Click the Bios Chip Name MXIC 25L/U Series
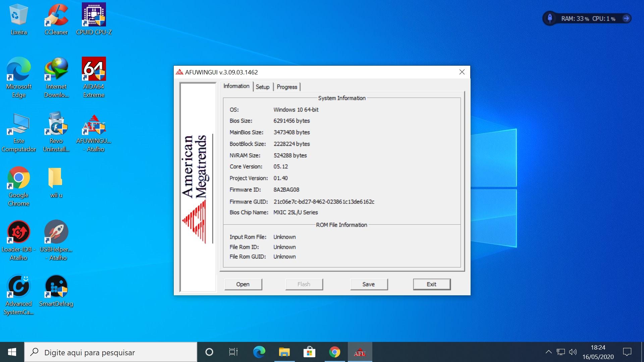The height and width of the screenshot is (362, 644). pyautogui.click(x=296, y=213)
